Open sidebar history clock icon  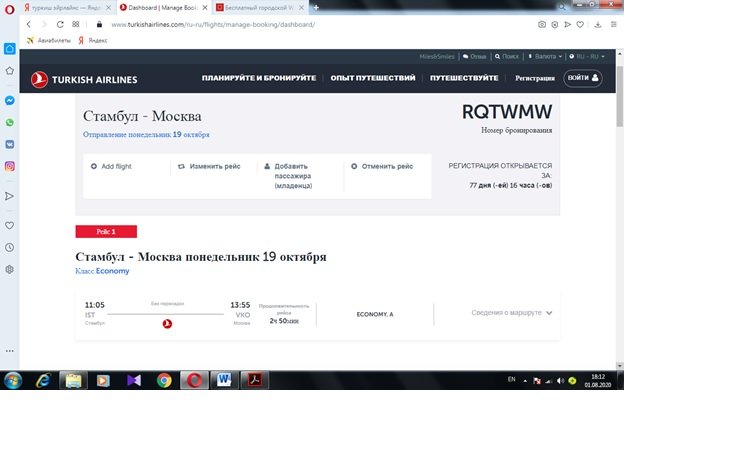point(9,247)
